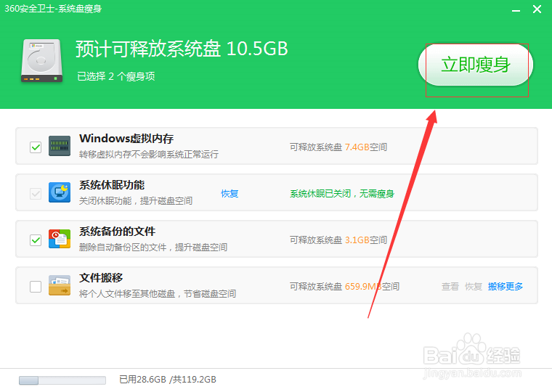The image size is (552, 392).
Task: Check the 文件搬移 checkbox
Action: [36, 287]
